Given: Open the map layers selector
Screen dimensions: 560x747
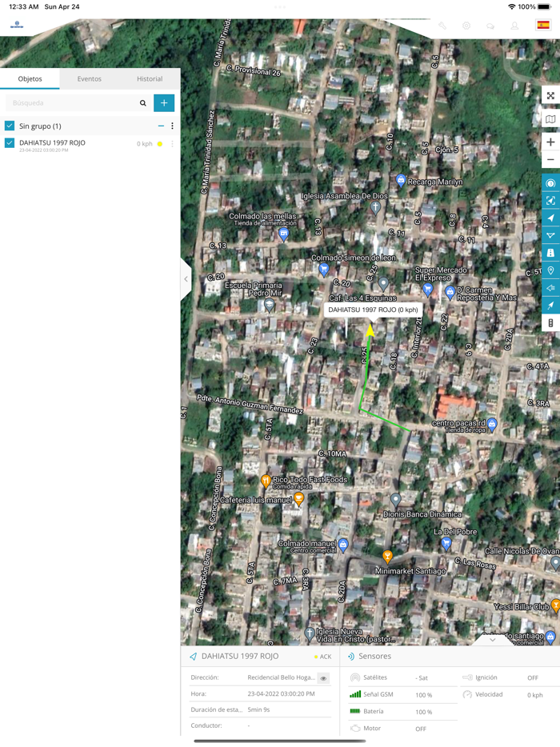Looking at the screenshot, I should (550, 118).
